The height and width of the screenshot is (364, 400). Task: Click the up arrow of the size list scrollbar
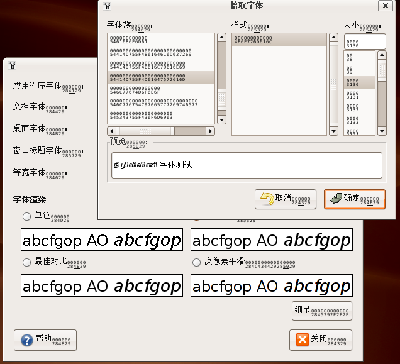[x=382, y=55]
